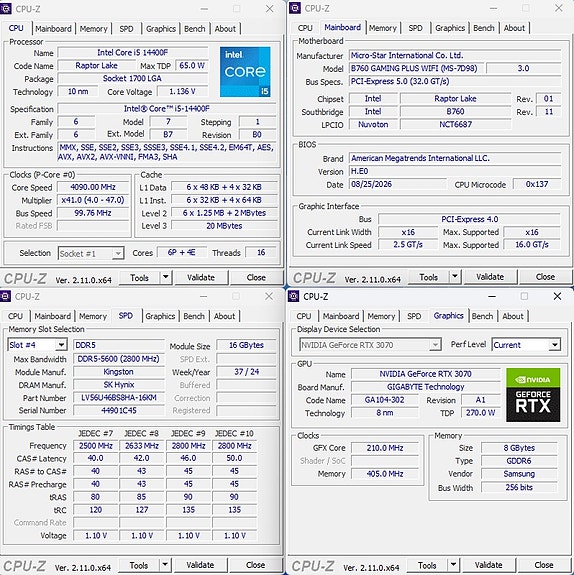Click the Intel Core i5 logo
Image resolution: width=574 pixels, height=575 pixels.
coord(245,72)
